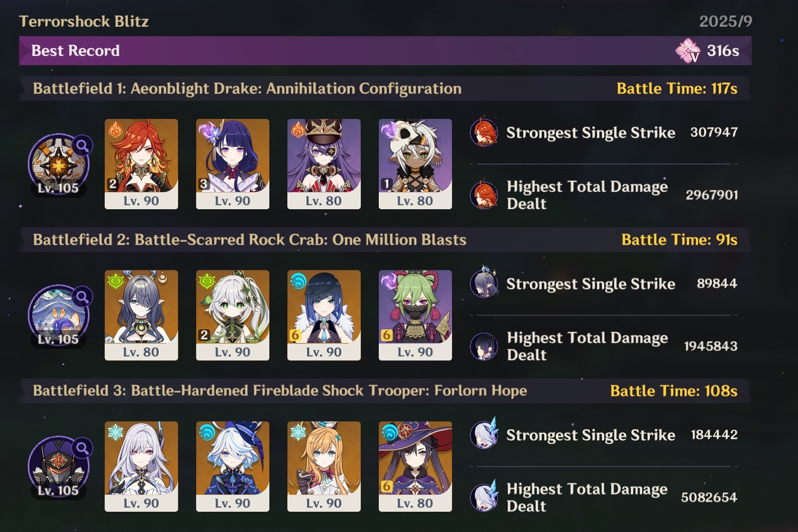Click the Battlefield 1 highest damage avatar icon
798x532 pixels.
484,195
